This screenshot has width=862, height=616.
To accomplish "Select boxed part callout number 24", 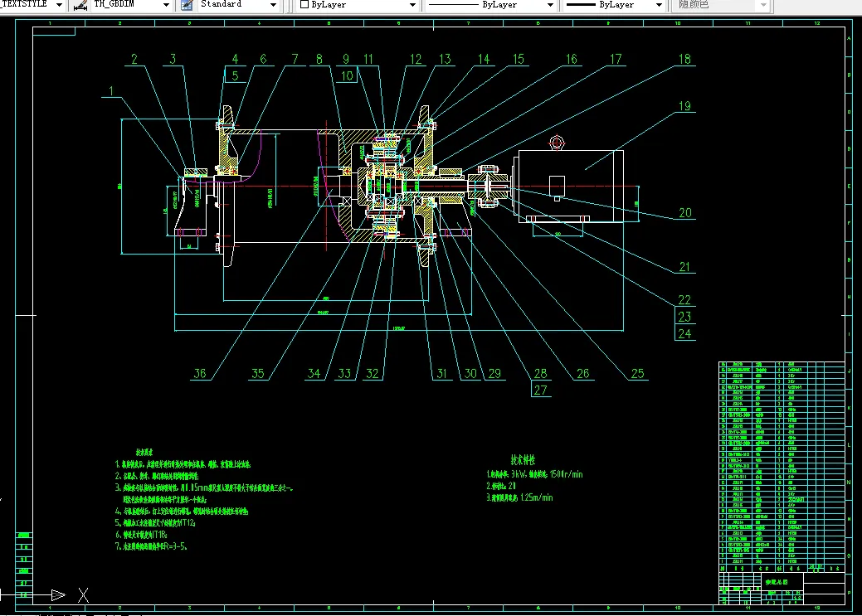I will (684, 334).
